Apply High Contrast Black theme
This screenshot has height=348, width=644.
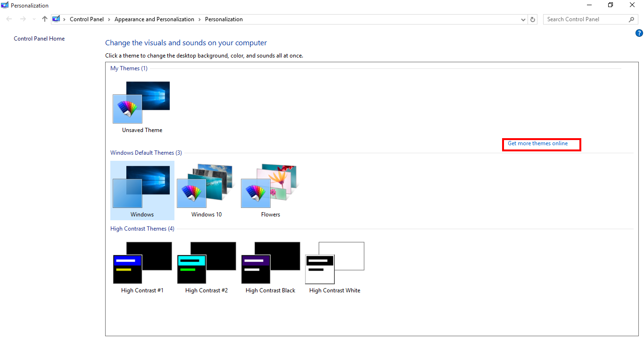click(270, 267)
